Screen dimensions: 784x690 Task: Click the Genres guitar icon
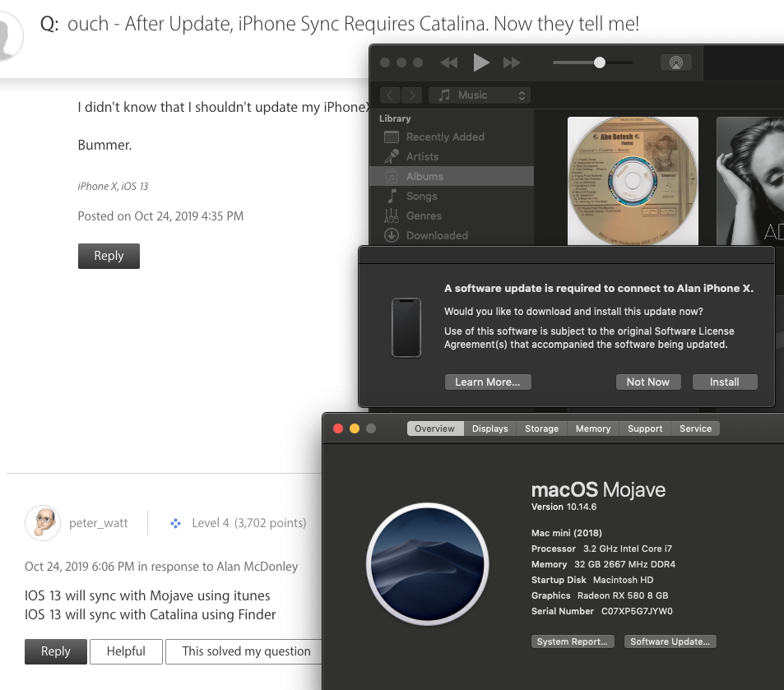392,215
